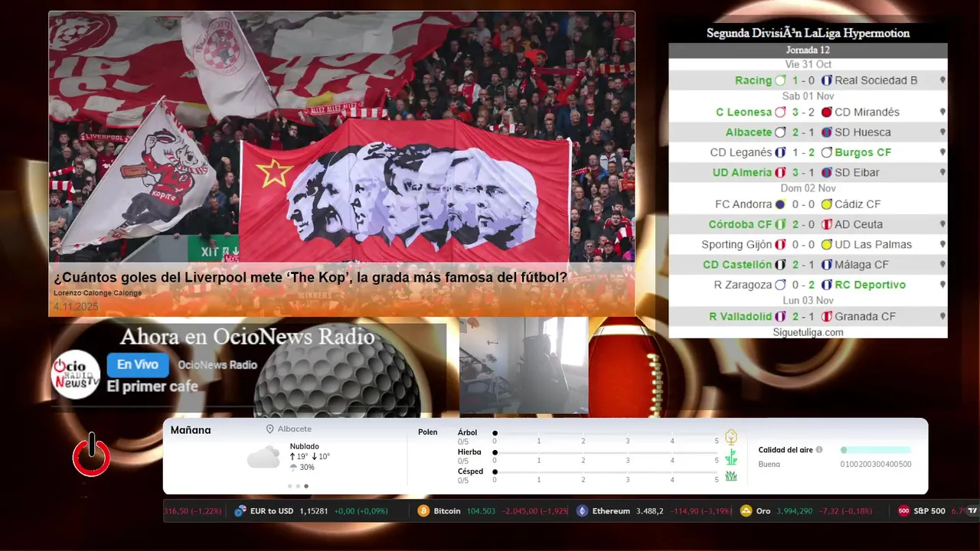The height and width of the screenshot is (551, 980).
Task: Select the third weather carousel dot
Action: pyautogui.click(x=306, y=486)
